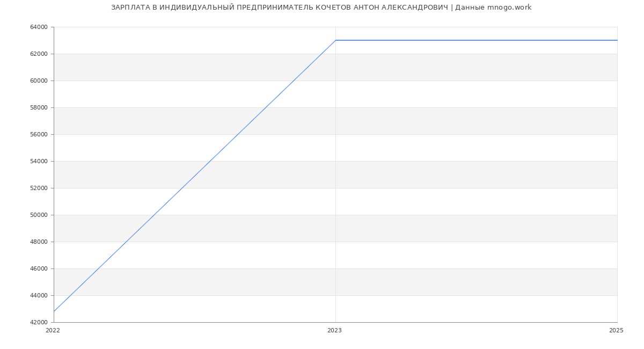
Task: Select the 62000 y-axis label
Action: pos(40,54)
